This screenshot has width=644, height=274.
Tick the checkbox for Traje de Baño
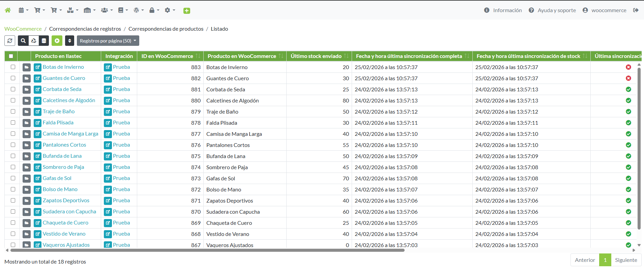tap(13, 112)
